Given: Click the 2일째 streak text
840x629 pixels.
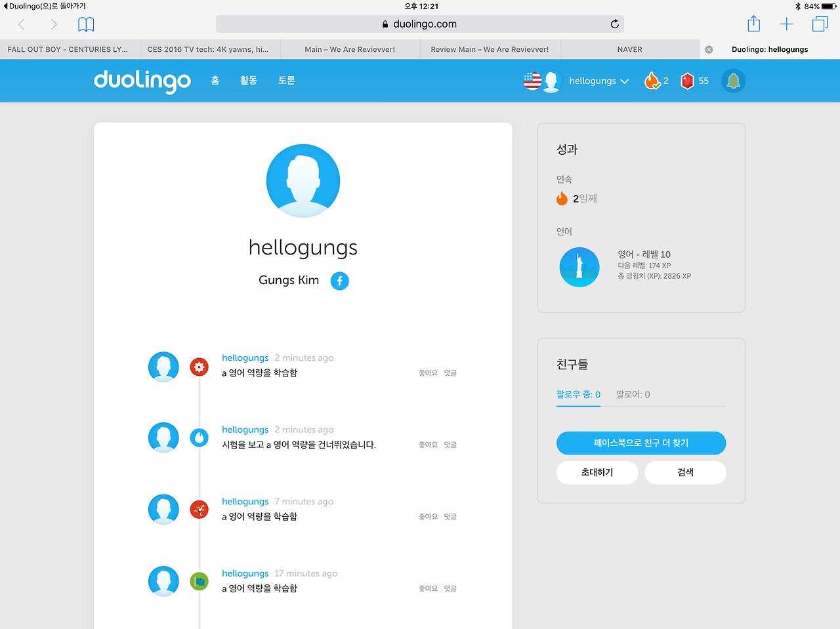Looking at the screenshot, I should pos(585,198).
